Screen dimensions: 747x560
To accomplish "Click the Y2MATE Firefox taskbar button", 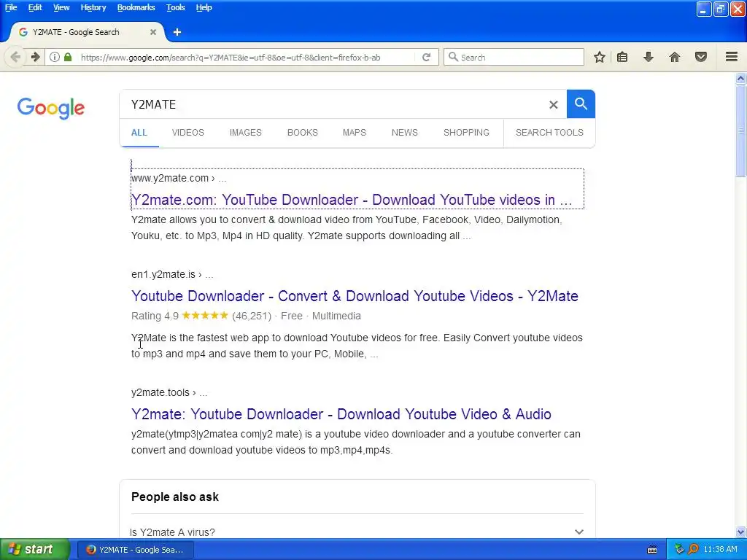I will click(135, 550).
